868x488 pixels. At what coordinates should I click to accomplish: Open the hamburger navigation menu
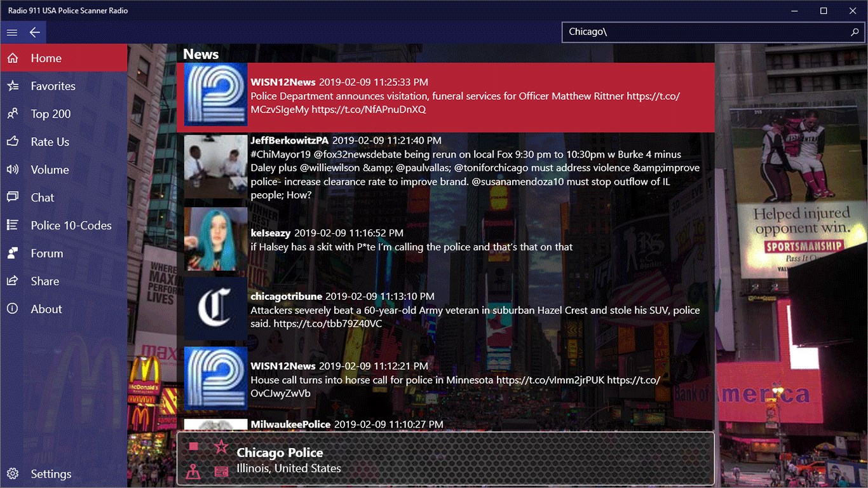click(x=11, y=32)
